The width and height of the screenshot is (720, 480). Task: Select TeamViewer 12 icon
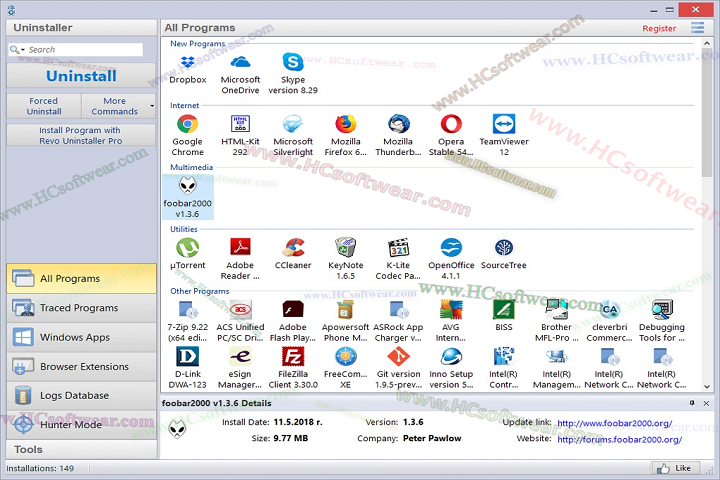(504, 124)
